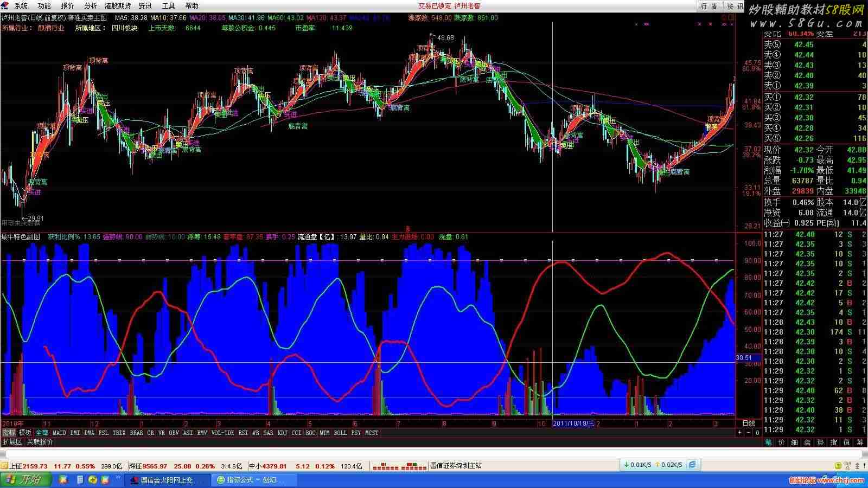Open the 关联报价 related quotes link
The image size is (868, 488).
point(40,442)
